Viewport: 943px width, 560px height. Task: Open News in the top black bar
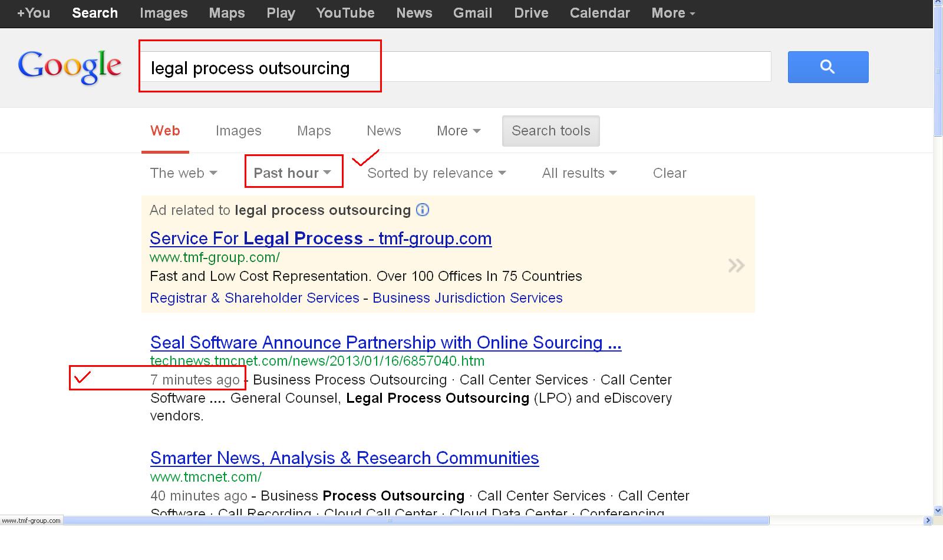coord(414,13)
